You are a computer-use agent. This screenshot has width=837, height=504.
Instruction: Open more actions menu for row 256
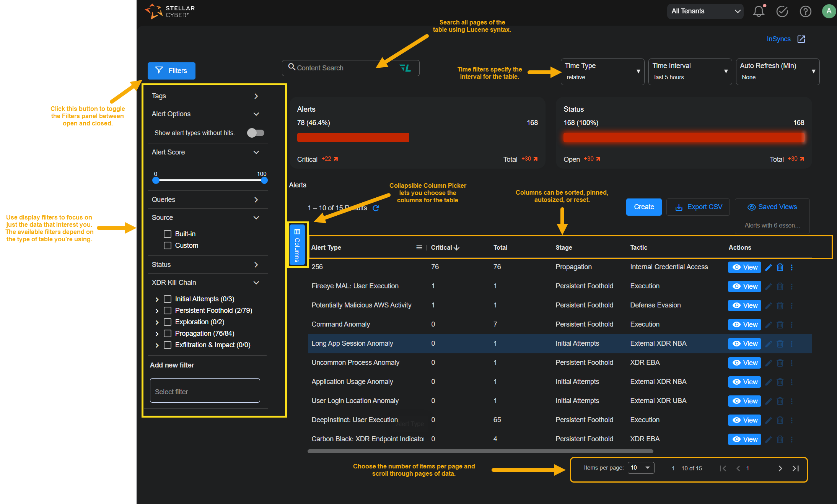point(791,267)
